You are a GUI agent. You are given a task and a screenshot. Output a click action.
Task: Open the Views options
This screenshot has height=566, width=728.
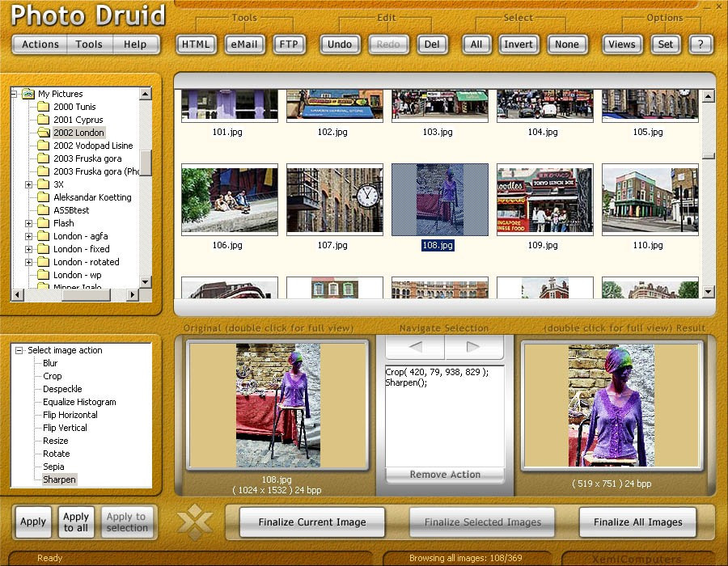pos(622,44)
